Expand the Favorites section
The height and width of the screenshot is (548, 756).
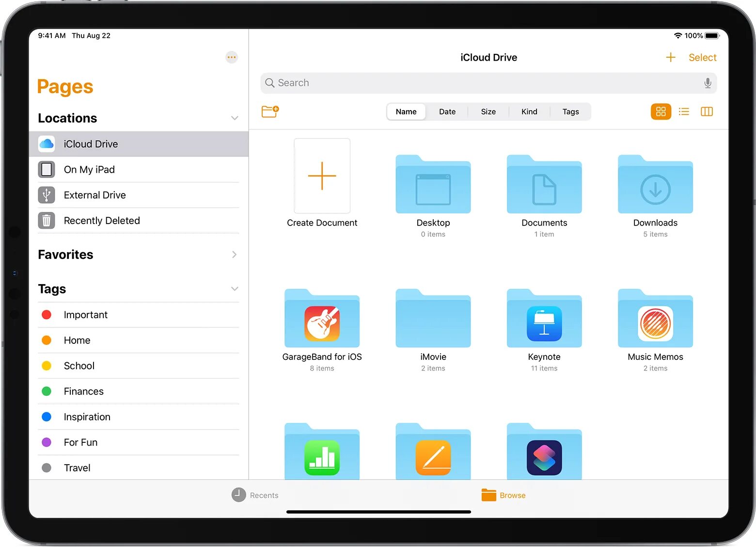tap(234, 255)
